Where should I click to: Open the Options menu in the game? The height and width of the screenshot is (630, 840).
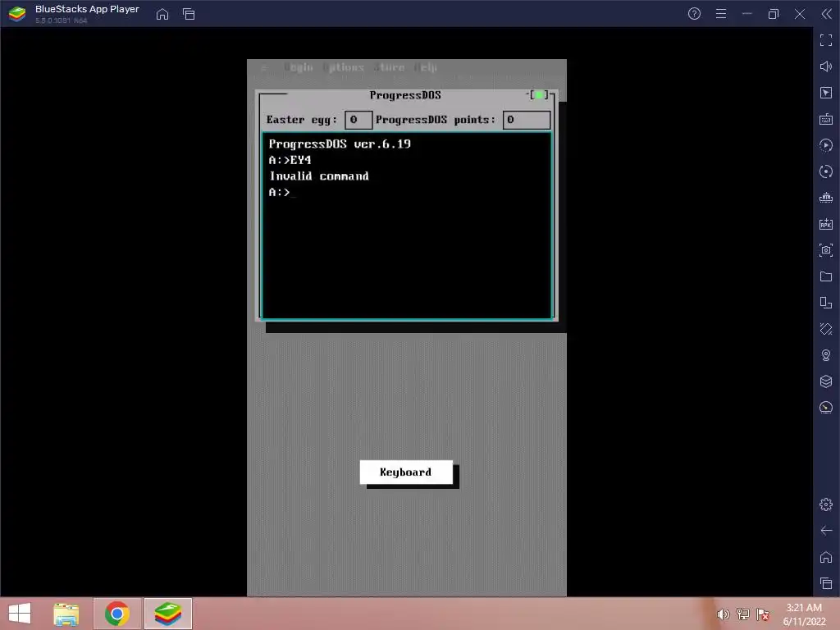pyautogui.click(x=344, y=67)
